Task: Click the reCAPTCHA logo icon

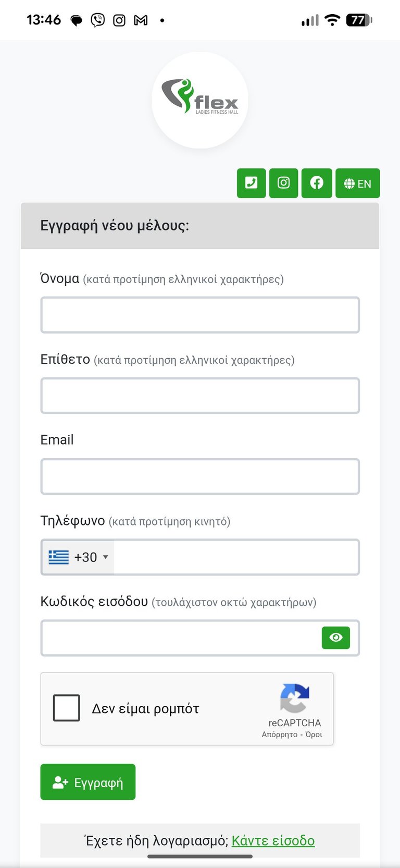Action: coord(295,698)
